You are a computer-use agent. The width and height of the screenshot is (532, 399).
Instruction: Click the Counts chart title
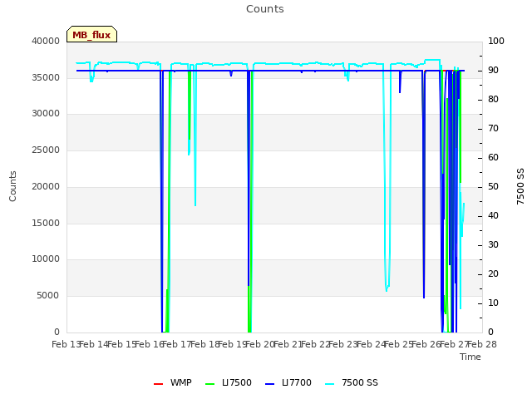click(x=265, y=9)
